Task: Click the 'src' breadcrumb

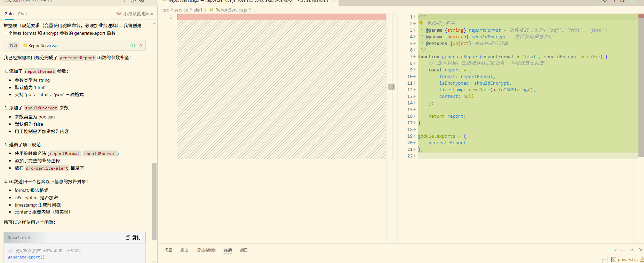Action: tap(166, 10)
